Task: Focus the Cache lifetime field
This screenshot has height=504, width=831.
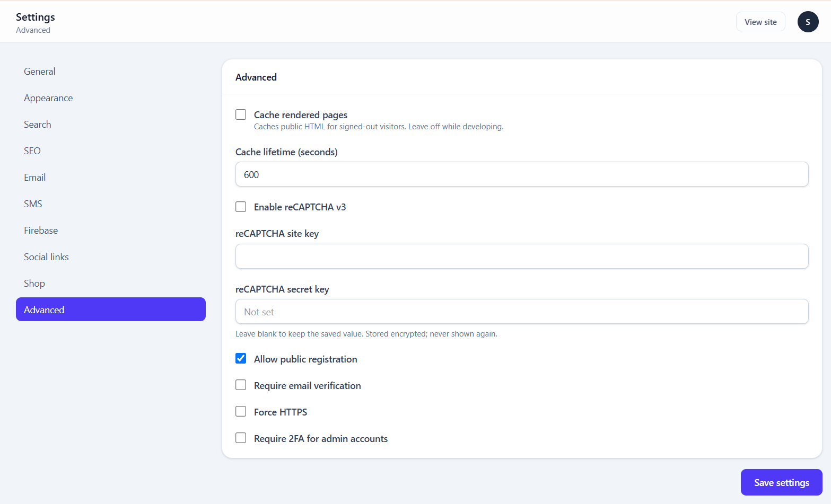Action: click(522, 174)
